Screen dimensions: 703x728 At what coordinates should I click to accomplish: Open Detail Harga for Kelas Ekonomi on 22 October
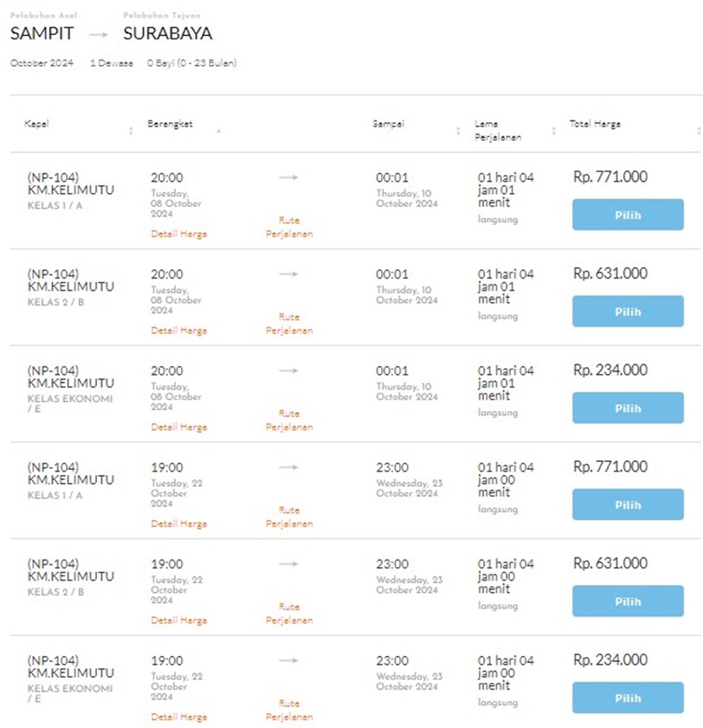(x=179, y=717)
